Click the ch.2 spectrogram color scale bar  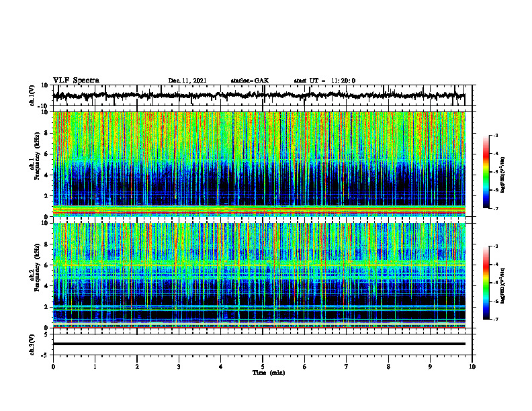click(x=486, y=283)
